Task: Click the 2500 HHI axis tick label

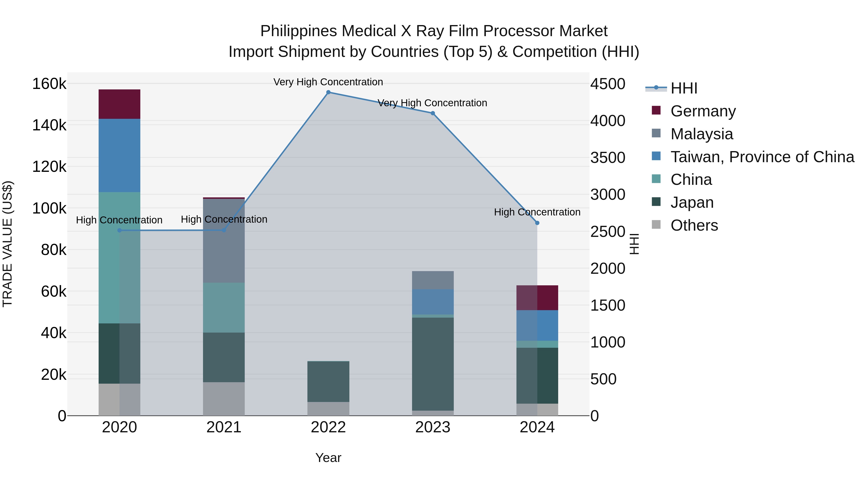Action: tap(608, 232)
